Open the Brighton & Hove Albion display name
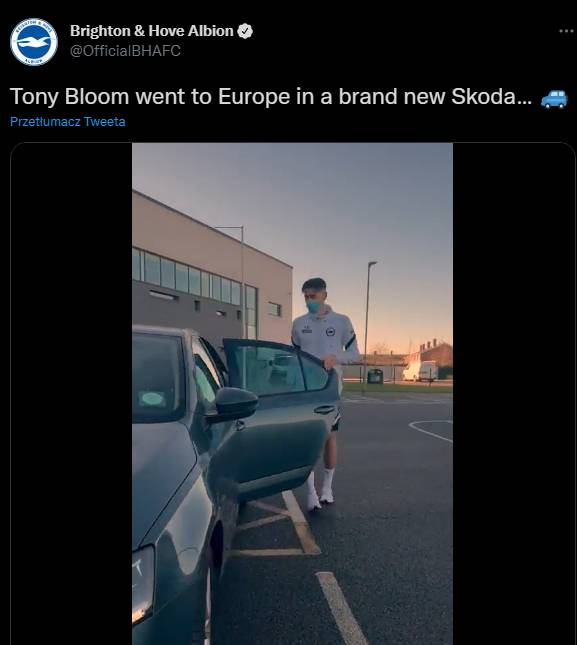Image resolution: width=577 pixels, height=645 pixels. click(x=151, y=31)
